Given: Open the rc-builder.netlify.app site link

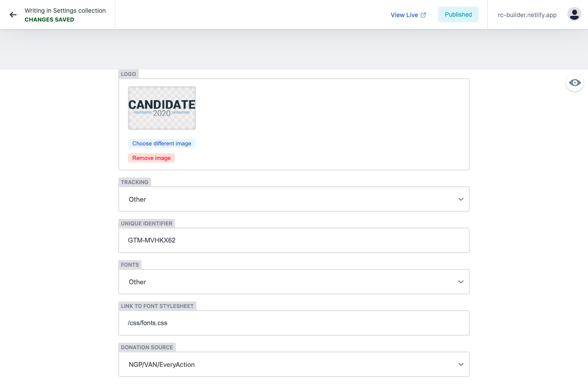Looking at the screenshot, I should click(x=527, y=15).
